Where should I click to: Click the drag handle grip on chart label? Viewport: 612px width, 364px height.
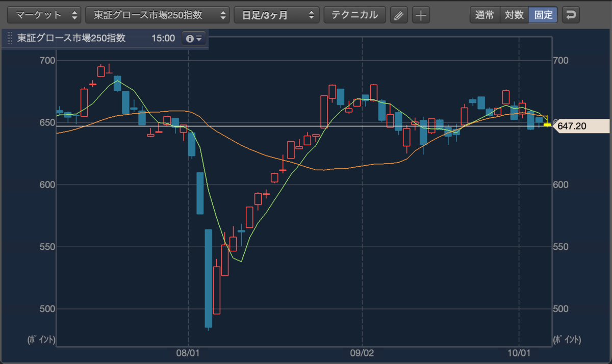coord(9,38)
